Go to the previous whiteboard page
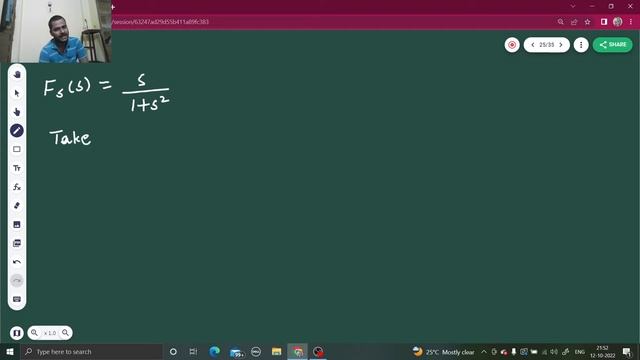 (x=533, y=45)
